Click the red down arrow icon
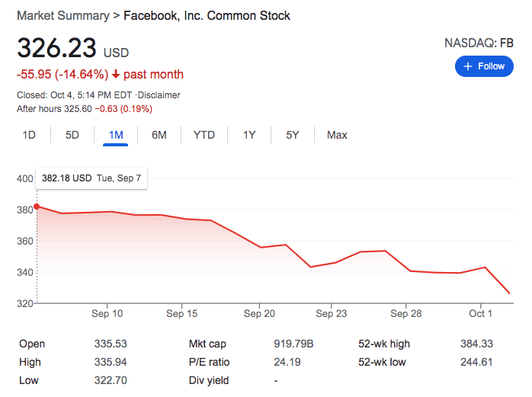This screenshot has width=532, height=397. [116, 75]
